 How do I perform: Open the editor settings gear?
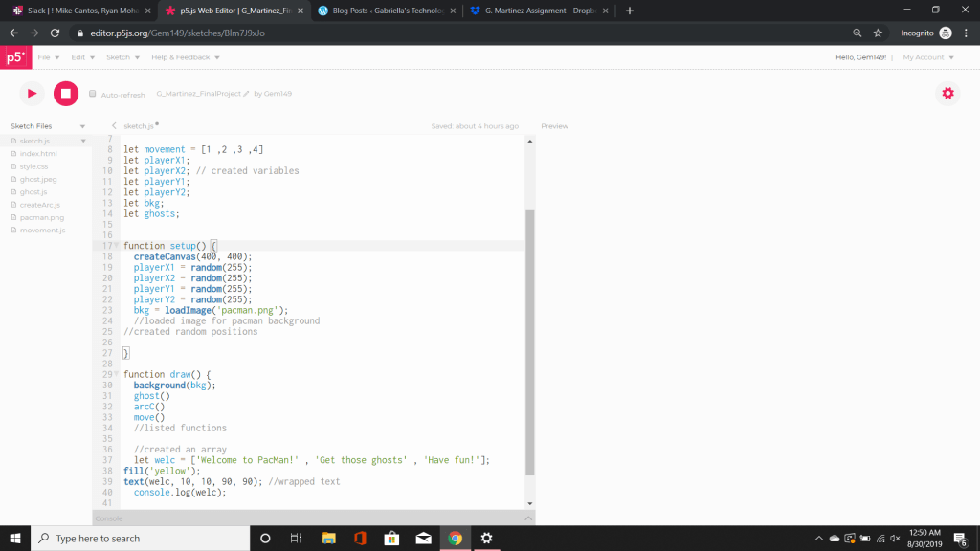pyautogui.click(x=947, y=93)
